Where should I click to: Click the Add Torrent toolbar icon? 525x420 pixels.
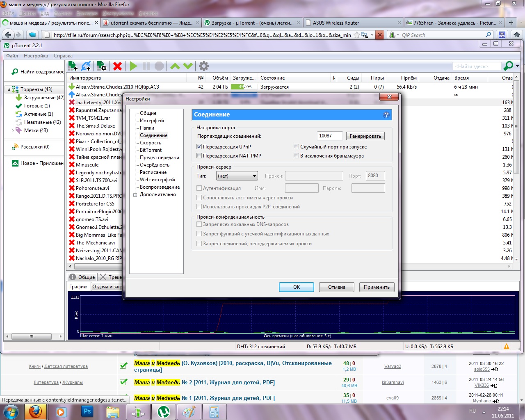point(73,66)
